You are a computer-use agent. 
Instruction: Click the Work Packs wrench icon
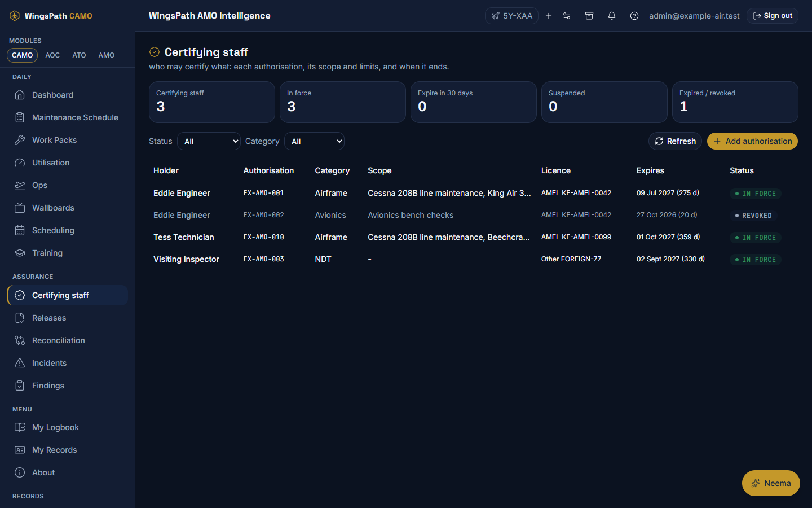[20, 140]
